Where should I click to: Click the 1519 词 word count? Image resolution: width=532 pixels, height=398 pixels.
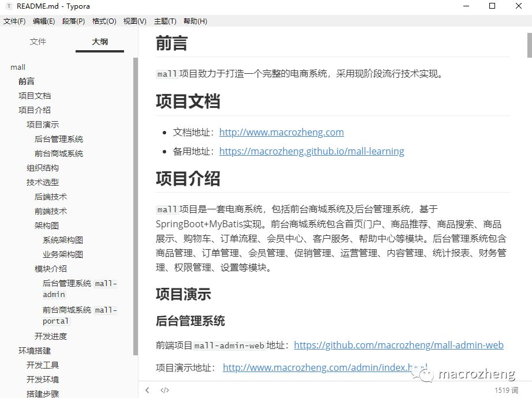coord(506,390)
